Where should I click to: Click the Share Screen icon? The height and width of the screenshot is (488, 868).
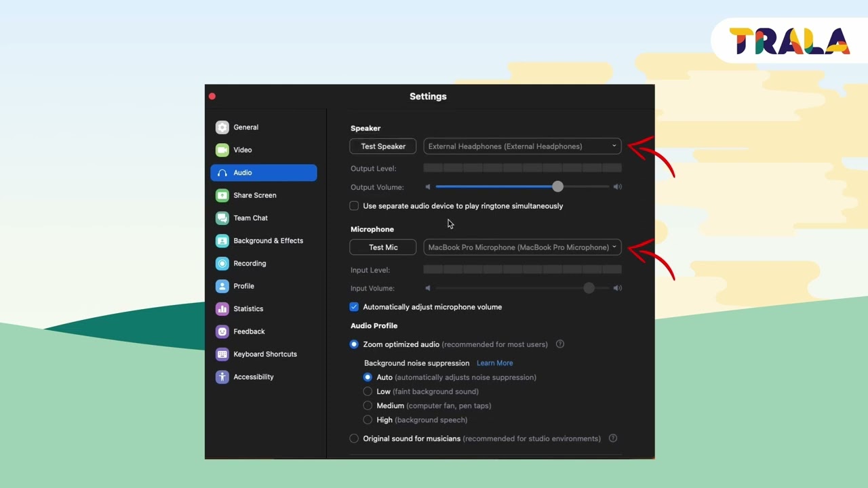[222, 195]
